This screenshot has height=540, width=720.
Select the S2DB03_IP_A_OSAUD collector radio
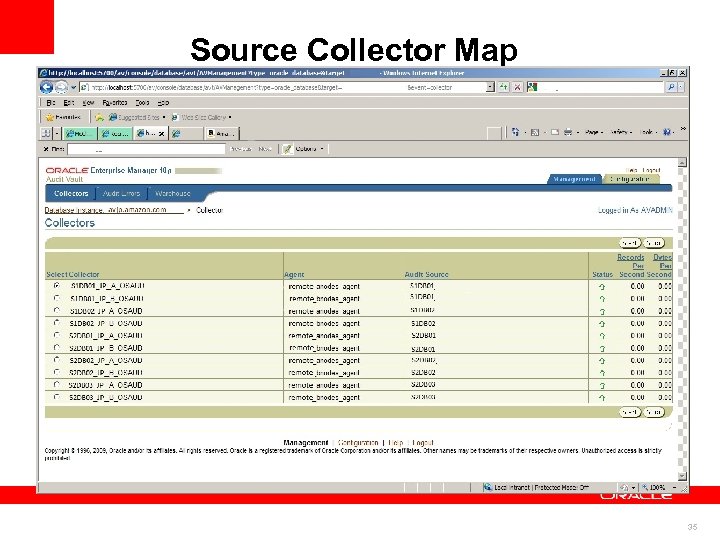(56, 384)
